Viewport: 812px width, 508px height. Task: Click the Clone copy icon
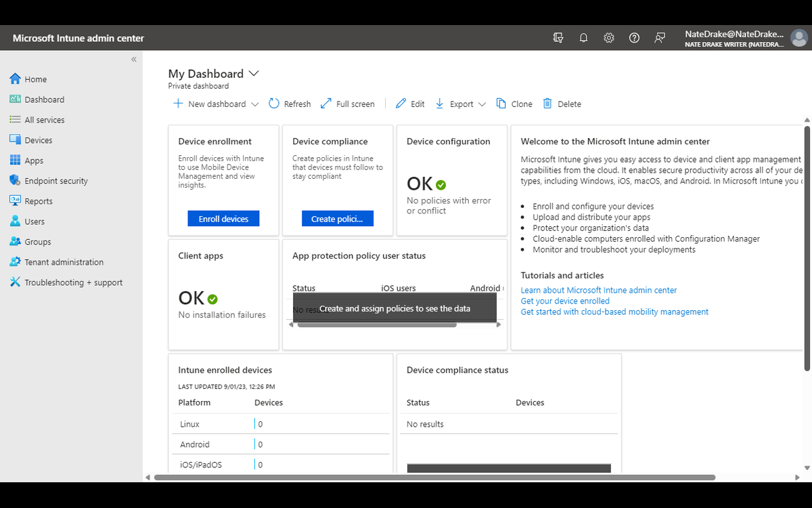coord(501,104)
